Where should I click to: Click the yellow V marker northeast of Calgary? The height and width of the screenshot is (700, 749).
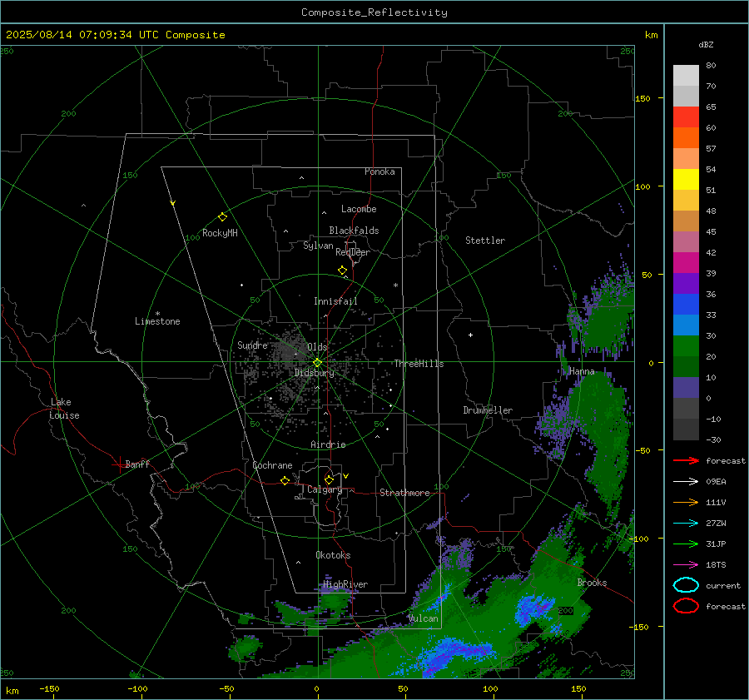click(346, 476)
